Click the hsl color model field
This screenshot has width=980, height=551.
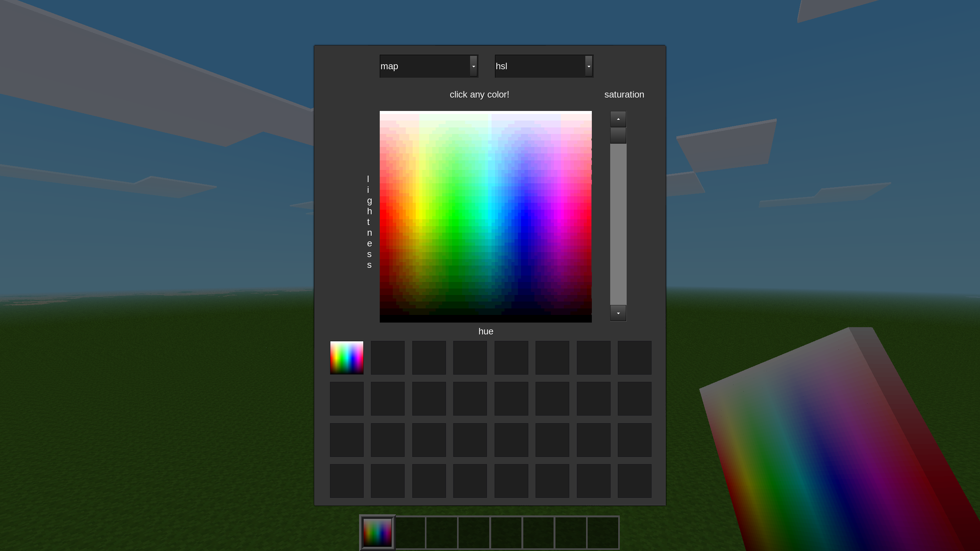click(539, 66)
